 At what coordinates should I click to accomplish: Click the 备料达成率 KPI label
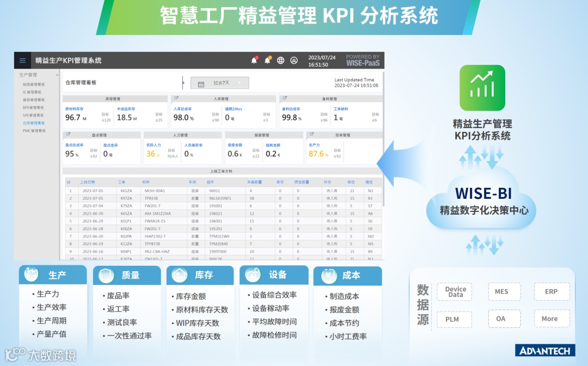tap(291, 109)
